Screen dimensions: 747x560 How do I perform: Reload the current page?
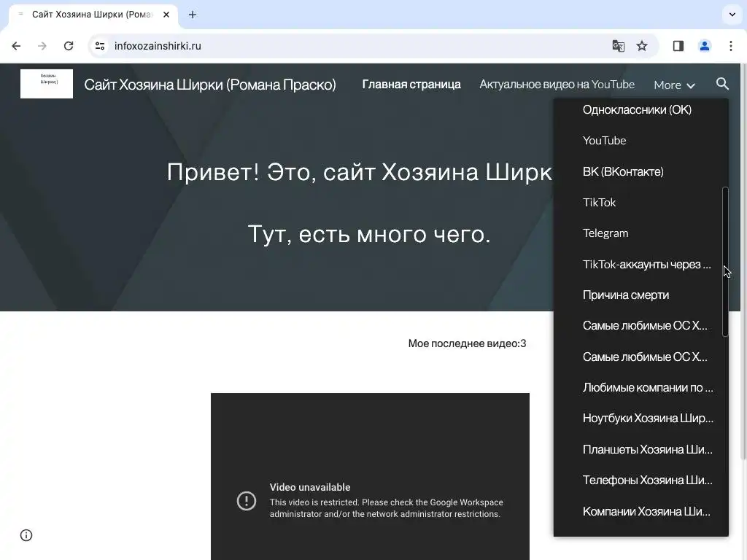[69, 46]
